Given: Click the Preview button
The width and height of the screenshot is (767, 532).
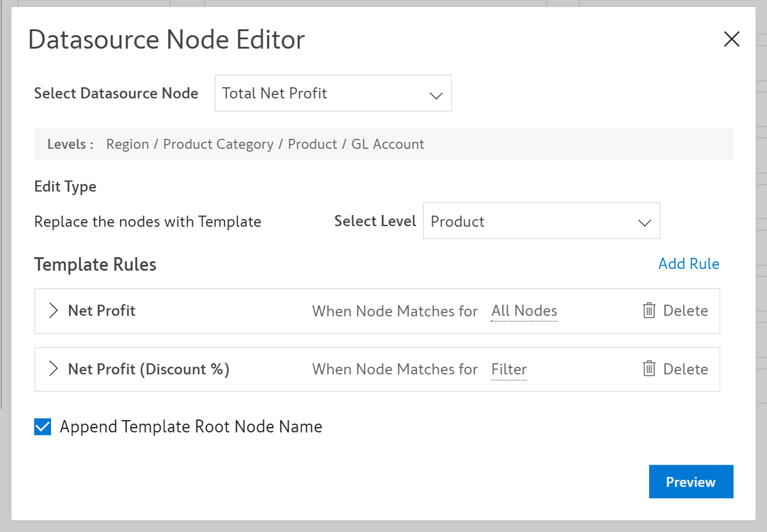Looking at the screenshot, I should [x=691, y=482].
